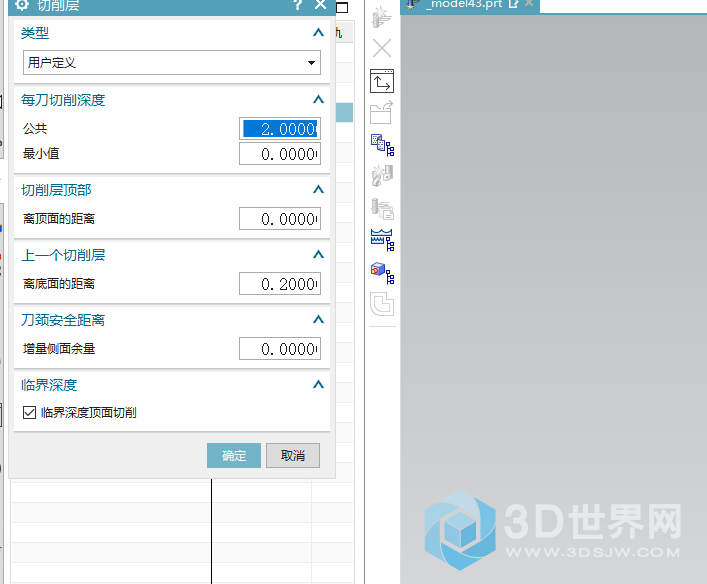Screen dimensions: 707x584
Task: Collapse the 每刀切削深度 section
Action: 318,99
